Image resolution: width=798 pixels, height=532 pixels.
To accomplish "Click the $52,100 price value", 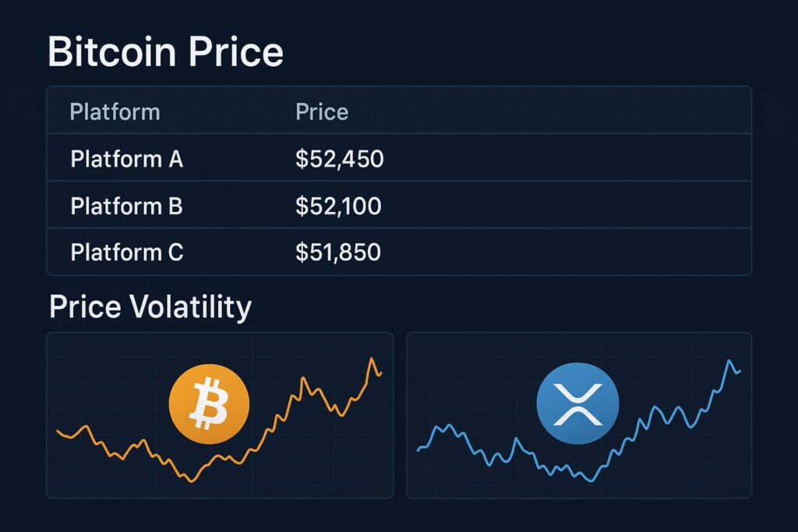I will tap(338, 206).
